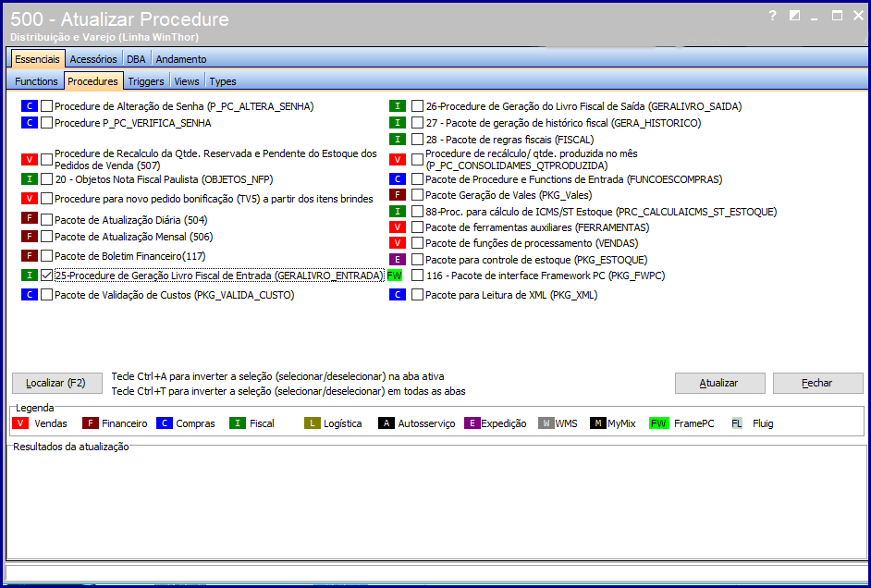Click the blue C icon beside Pacote para Leitura de XML
This screenshot has width=871, height=588.
398,295
